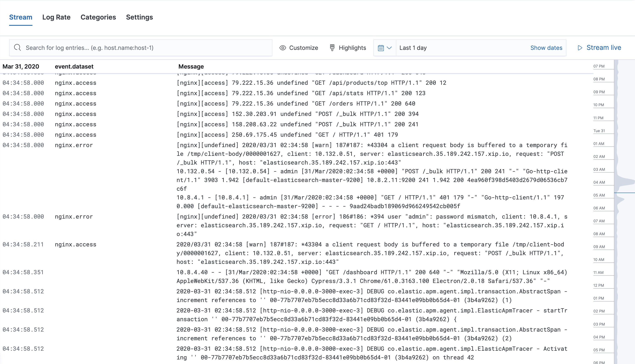Expand the calendar date range selector
This screenshot has height=364, width=635.
coord(384,48)
